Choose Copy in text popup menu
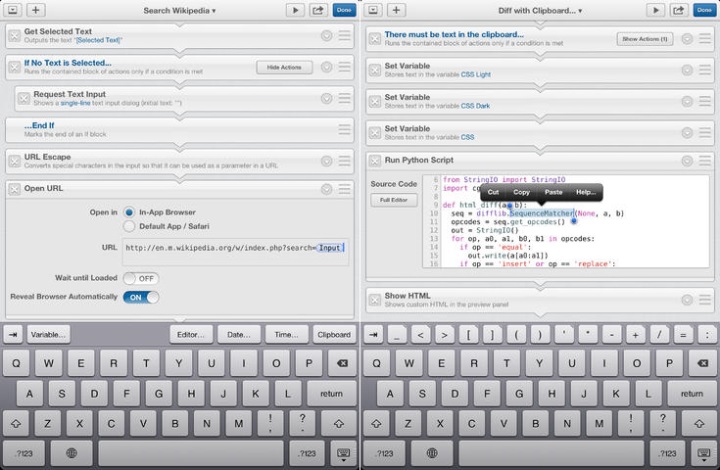Image resolution: width=720 pixels, height=470 pixels. [521, 192]
